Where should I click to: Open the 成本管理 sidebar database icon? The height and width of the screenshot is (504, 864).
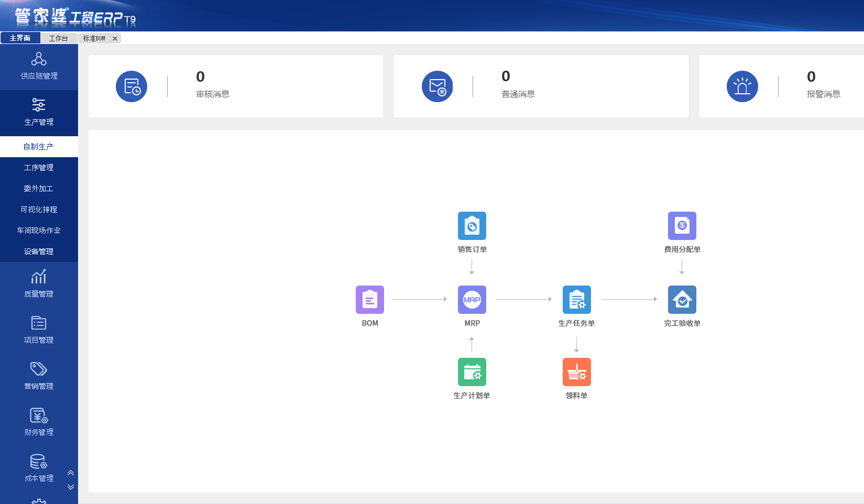[x=39, y=462]
